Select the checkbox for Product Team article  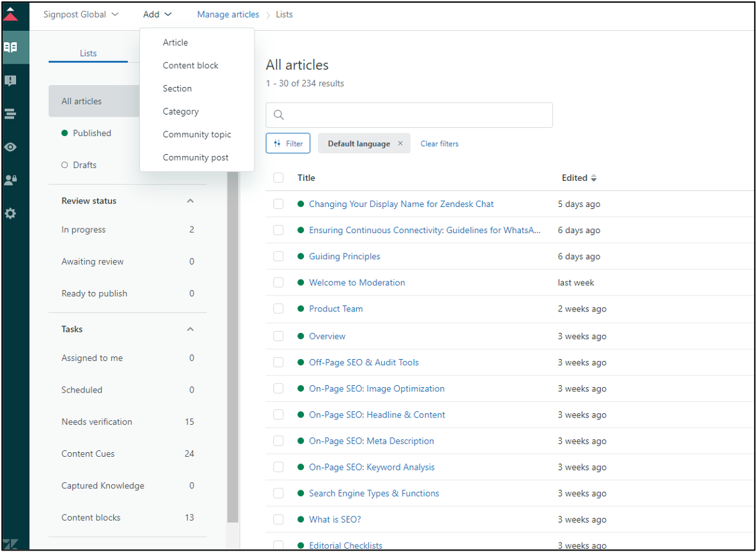pyautogui.click(x=279, y=309)
